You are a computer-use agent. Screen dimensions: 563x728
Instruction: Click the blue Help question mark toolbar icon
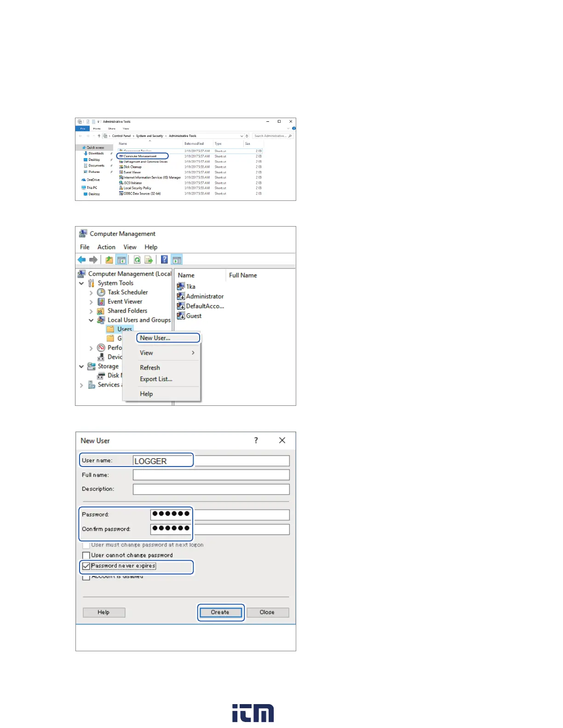(164, 260)
